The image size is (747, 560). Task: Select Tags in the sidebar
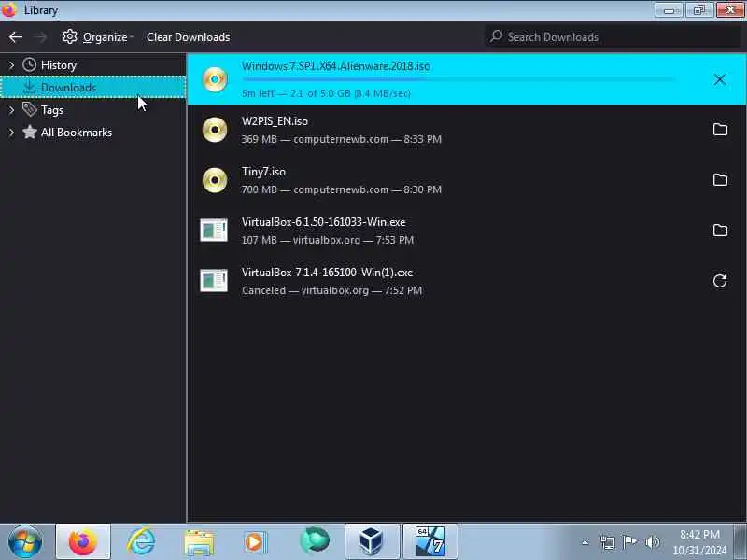tap(52, 110)
